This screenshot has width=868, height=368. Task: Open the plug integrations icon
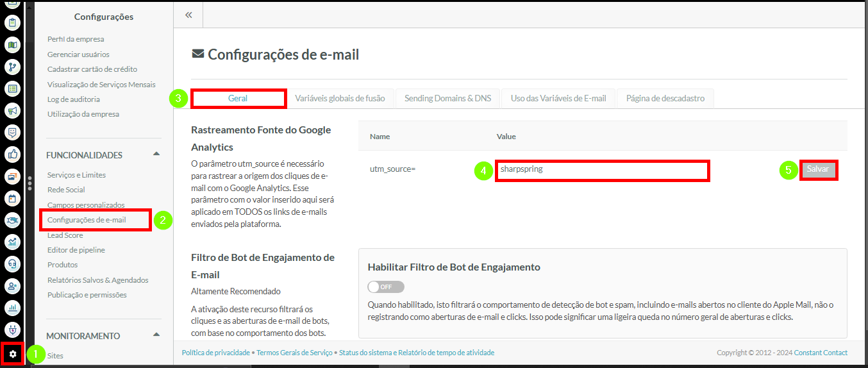click(12, 330)
